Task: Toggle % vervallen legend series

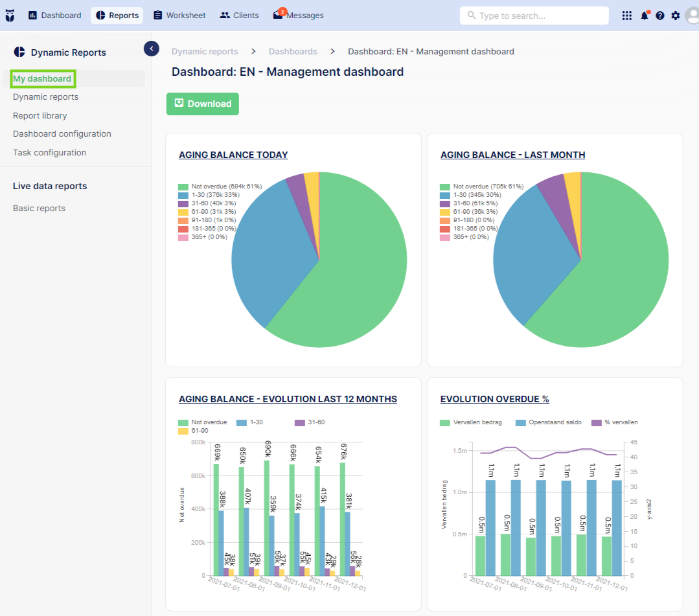Action: (x=615, y=422)
